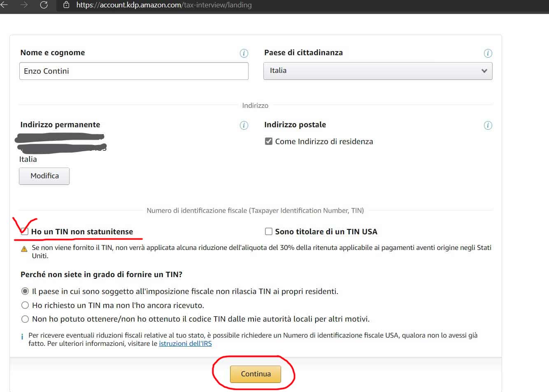
Task: Uncheck Come Indirizzo di residenza
Action: click(x=269, y=141)
